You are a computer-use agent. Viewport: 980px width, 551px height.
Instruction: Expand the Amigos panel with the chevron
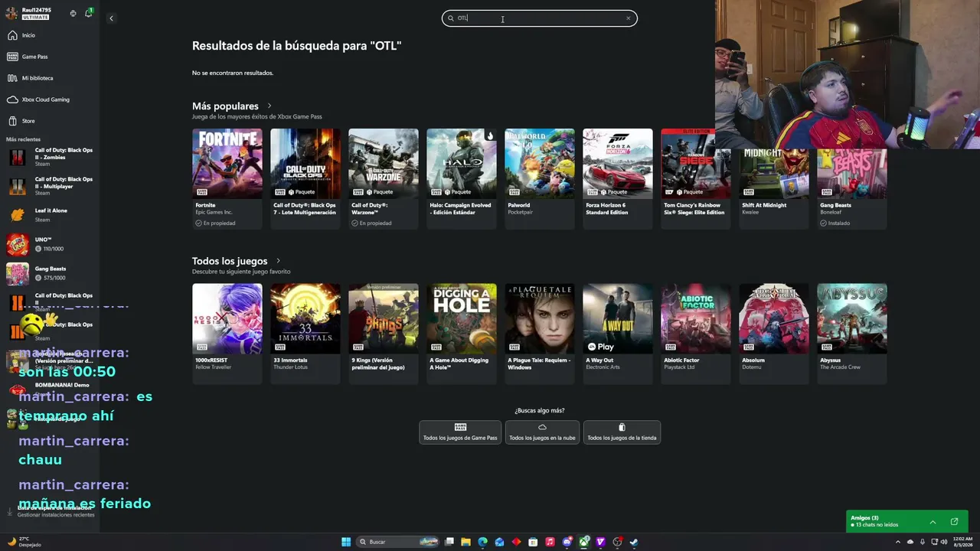tap(933, 522)
